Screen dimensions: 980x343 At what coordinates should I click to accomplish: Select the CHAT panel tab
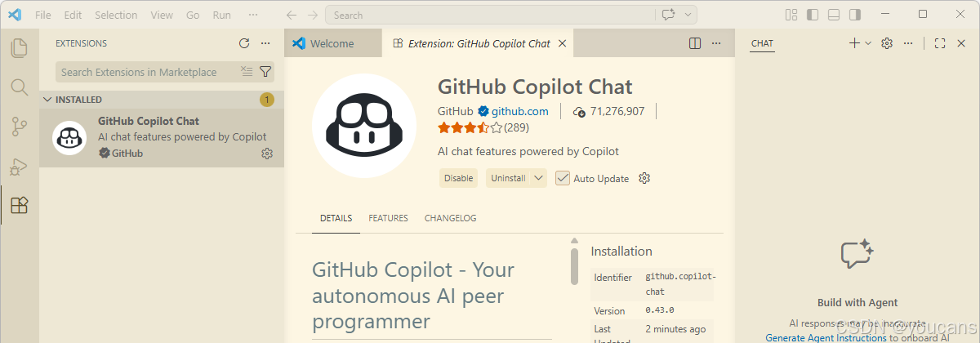coord(762,43)
